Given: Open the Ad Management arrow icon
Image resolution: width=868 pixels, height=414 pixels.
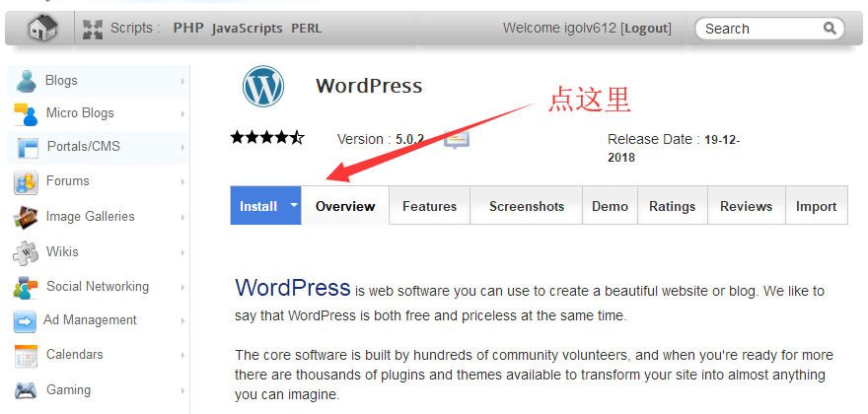Looking at the screenshot, I should click(25, 321).
